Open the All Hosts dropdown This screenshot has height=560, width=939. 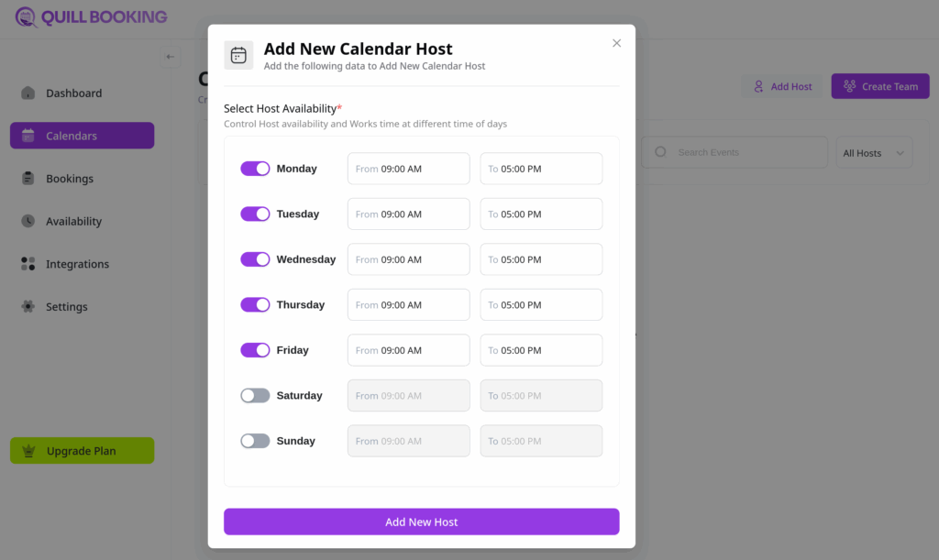874,153
